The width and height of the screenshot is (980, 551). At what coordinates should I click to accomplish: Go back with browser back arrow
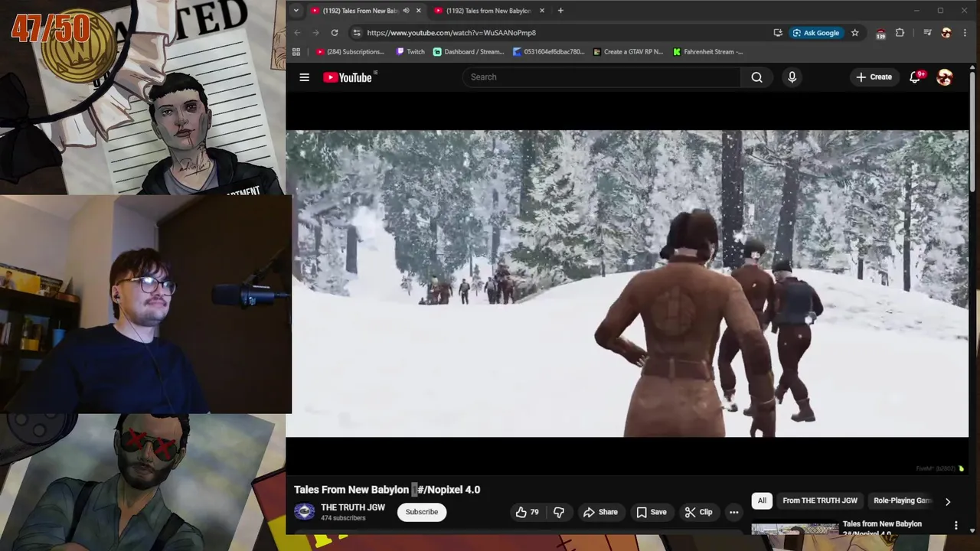(x=297, y=33)
